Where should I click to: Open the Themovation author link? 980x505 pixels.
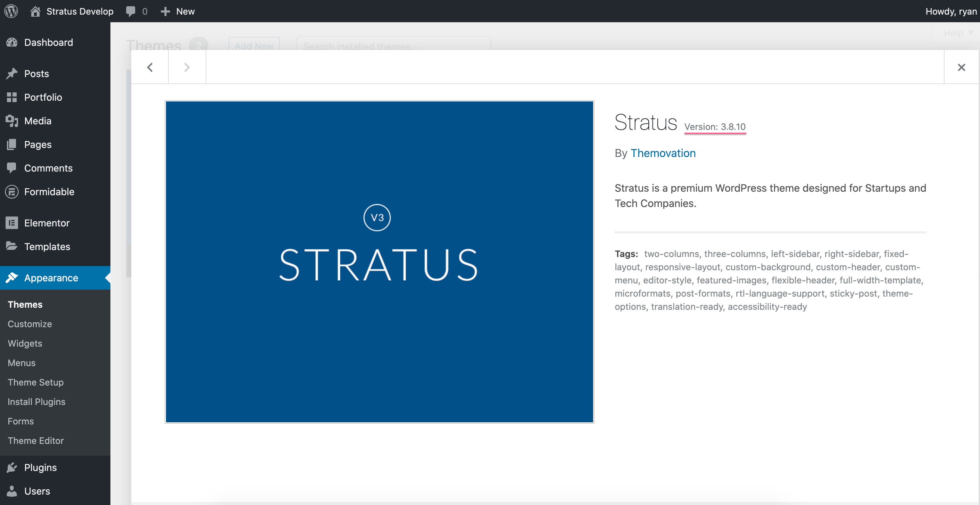click(663, 153)
